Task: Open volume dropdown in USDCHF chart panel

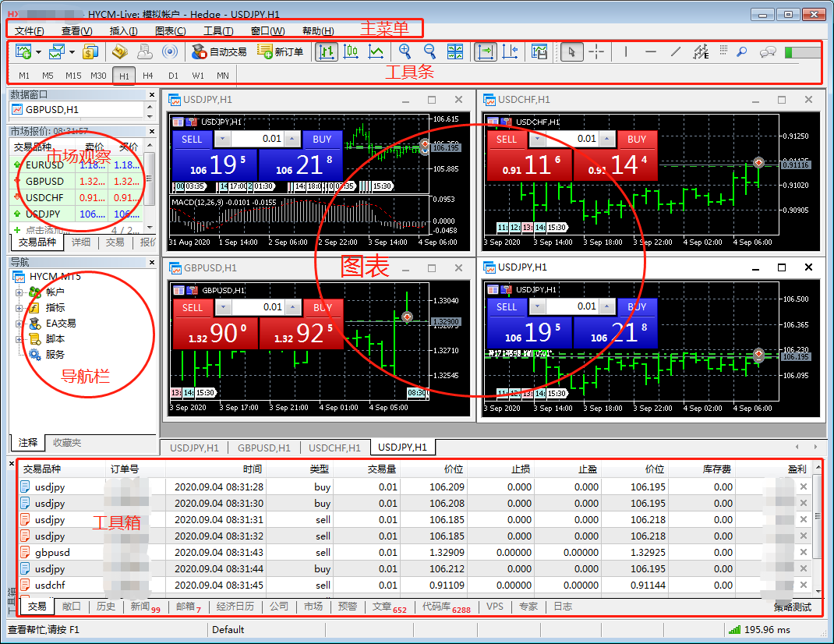Action: coord(537,139)
